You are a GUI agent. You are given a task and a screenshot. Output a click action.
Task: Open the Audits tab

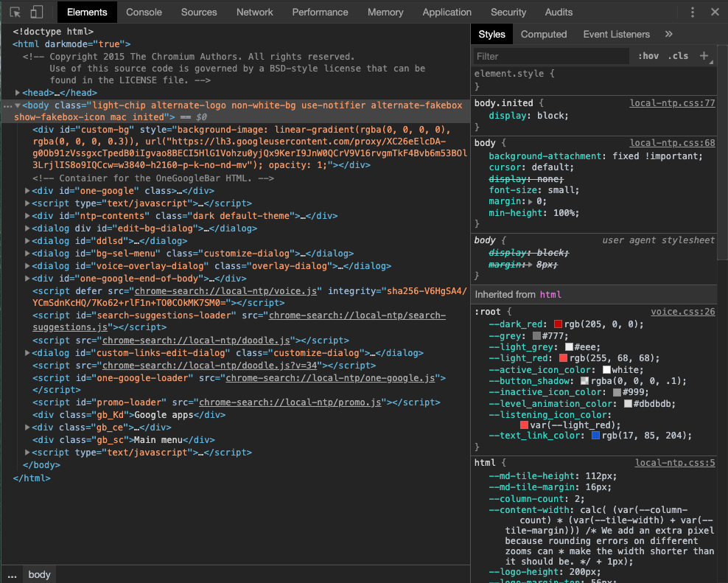click(x=559, y=12)
